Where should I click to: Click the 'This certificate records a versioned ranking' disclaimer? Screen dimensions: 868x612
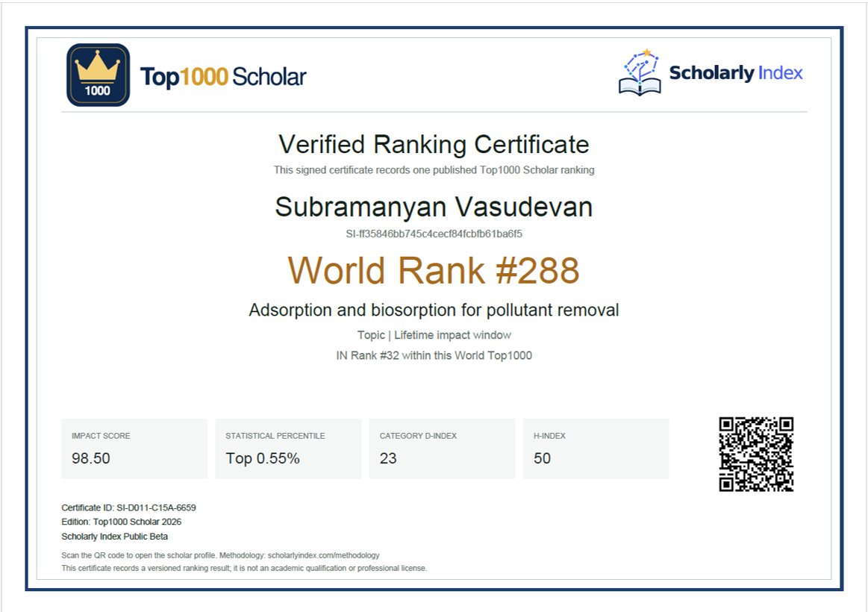(244, 568)
